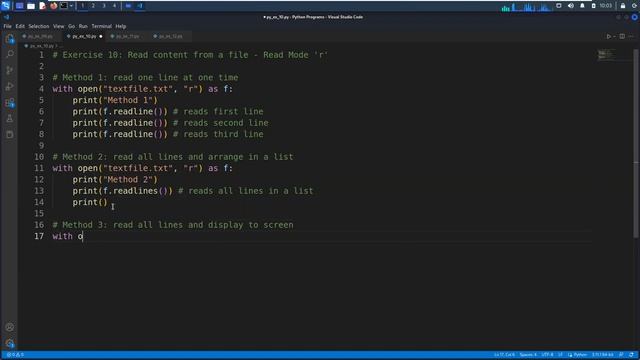Switch to workspace 2

point(93,6)
